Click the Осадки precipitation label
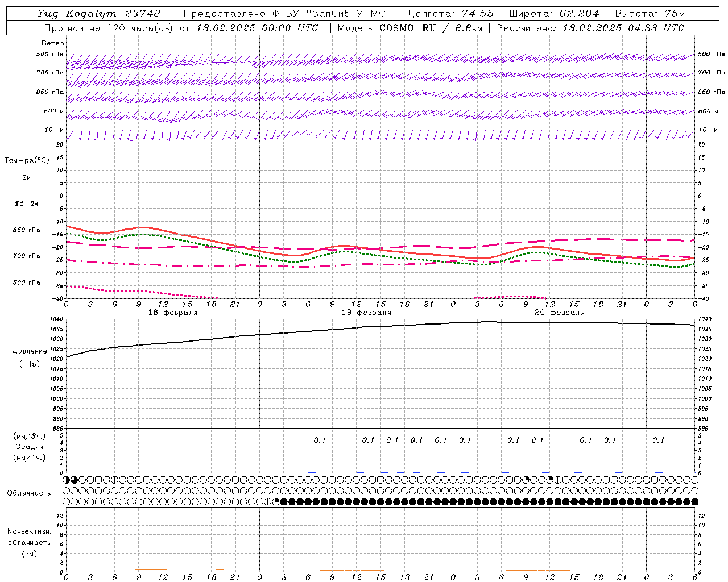 point(30,447)
